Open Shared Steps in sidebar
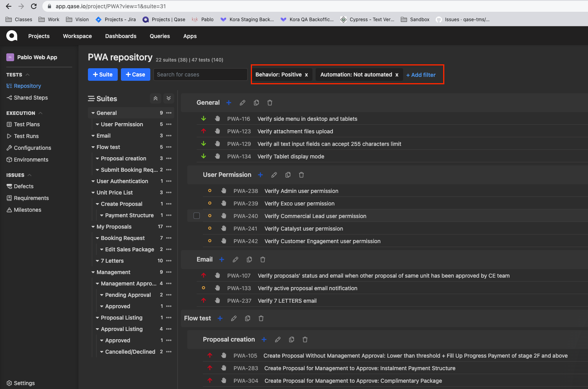 [x=27, y=98]
